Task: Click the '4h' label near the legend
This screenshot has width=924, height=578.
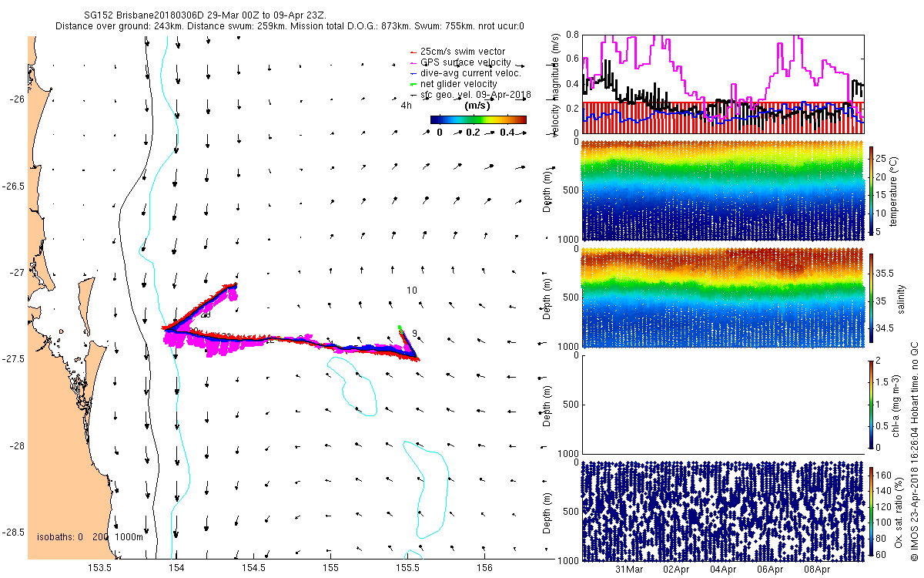Action: pos(406,106)
